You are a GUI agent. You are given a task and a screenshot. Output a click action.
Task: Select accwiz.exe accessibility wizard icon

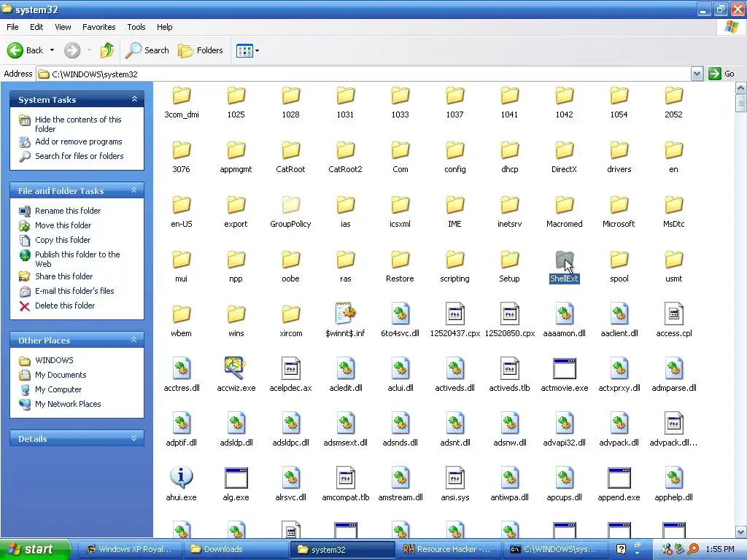click(236, 368)
